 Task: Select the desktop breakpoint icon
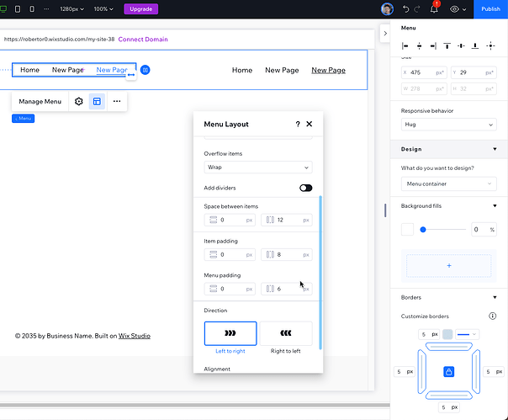coord(3,8)
